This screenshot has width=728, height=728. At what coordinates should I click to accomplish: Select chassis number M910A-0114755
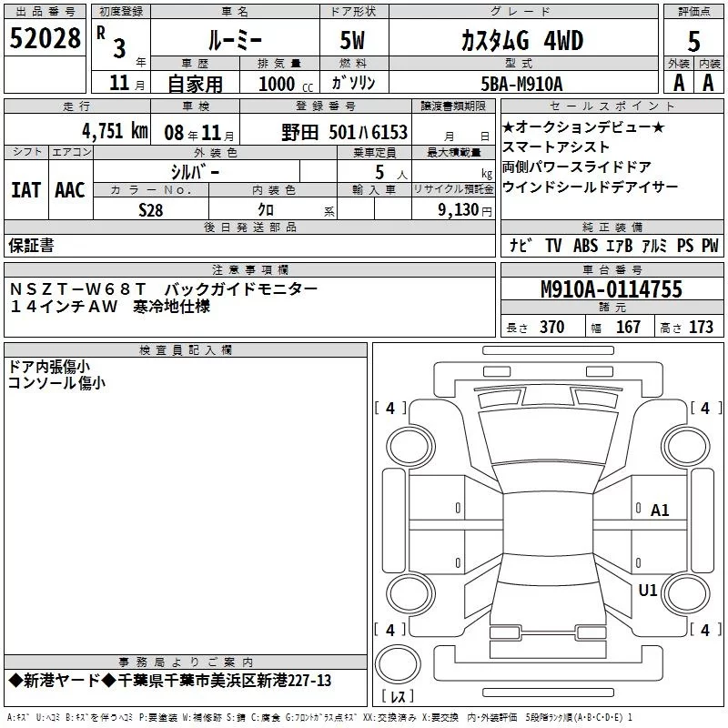point(612,289)
